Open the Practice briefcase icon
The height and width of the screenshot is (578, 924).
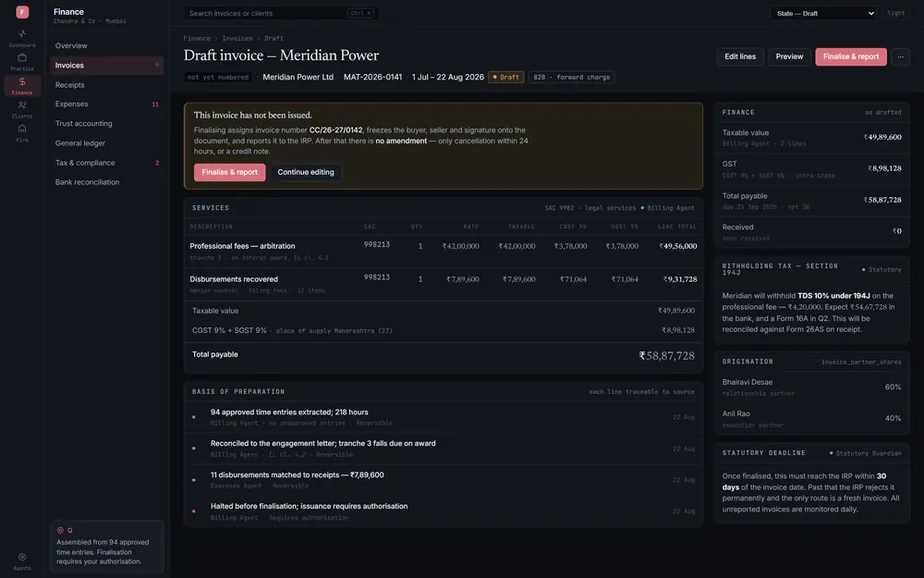click(x=22, y=61)
